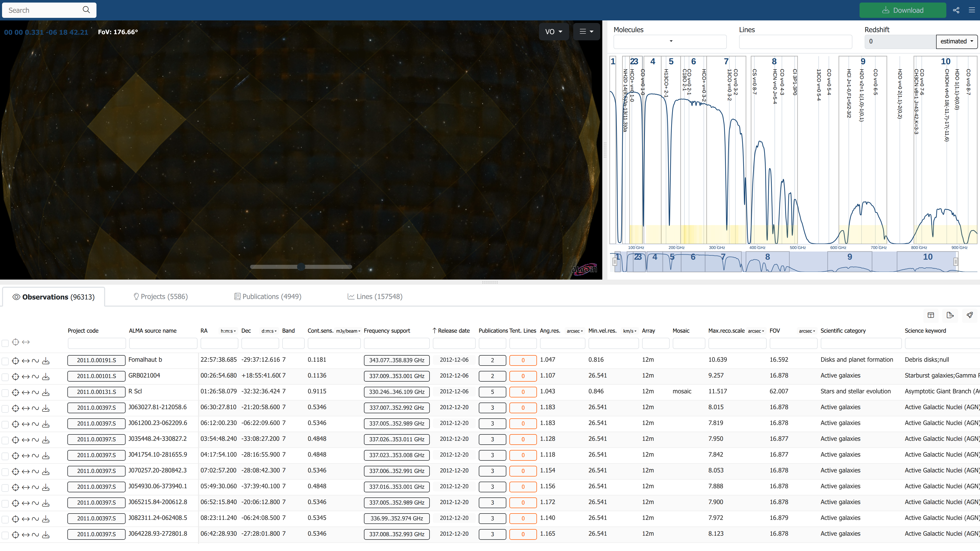
Task: Check the R Scl row checkbox
Action: point(5,393)
